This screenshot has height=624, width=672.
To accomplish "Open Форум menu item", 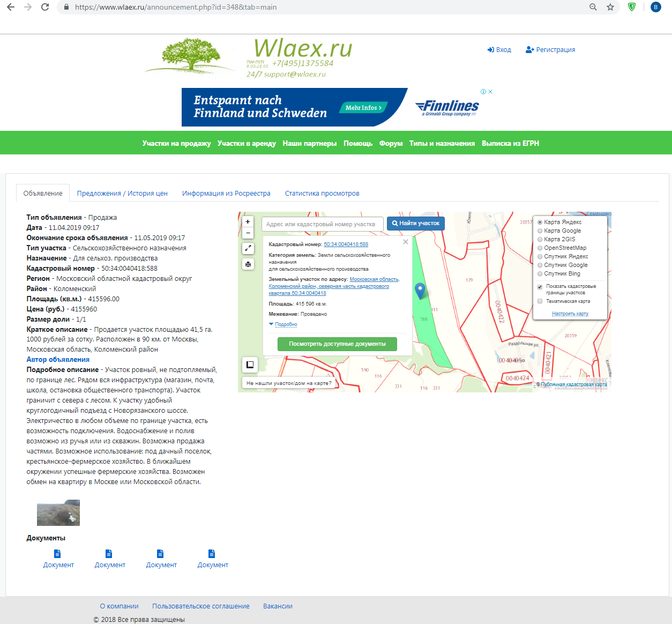I will click(x=391, y=143).
